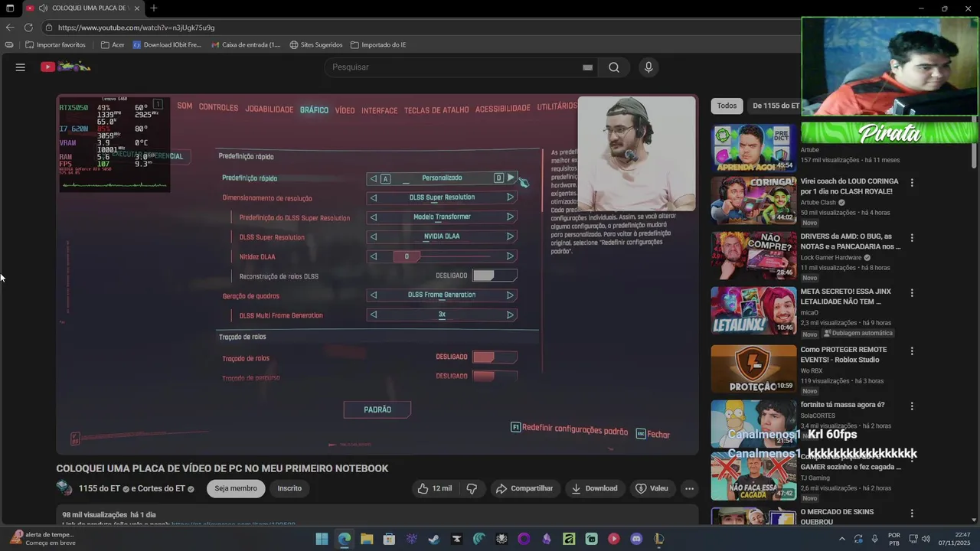Open the on-screen keyboard in search box

coord(587,67)
